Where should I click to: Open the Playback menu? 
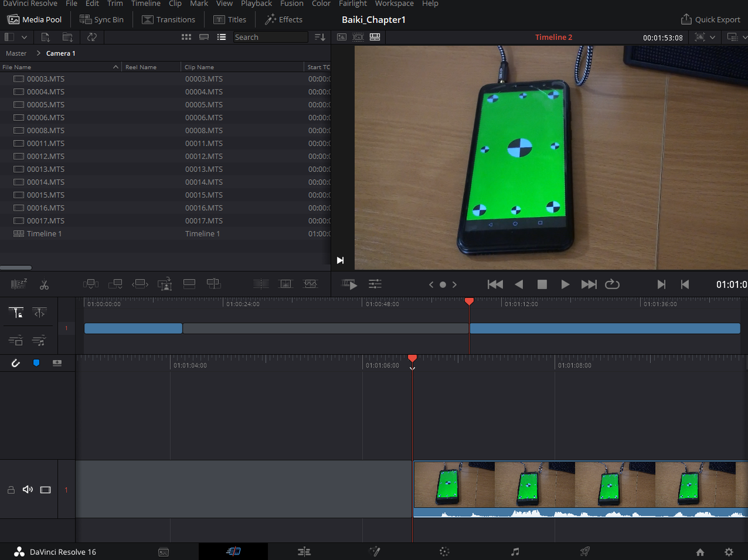click(x=256, y=4)
